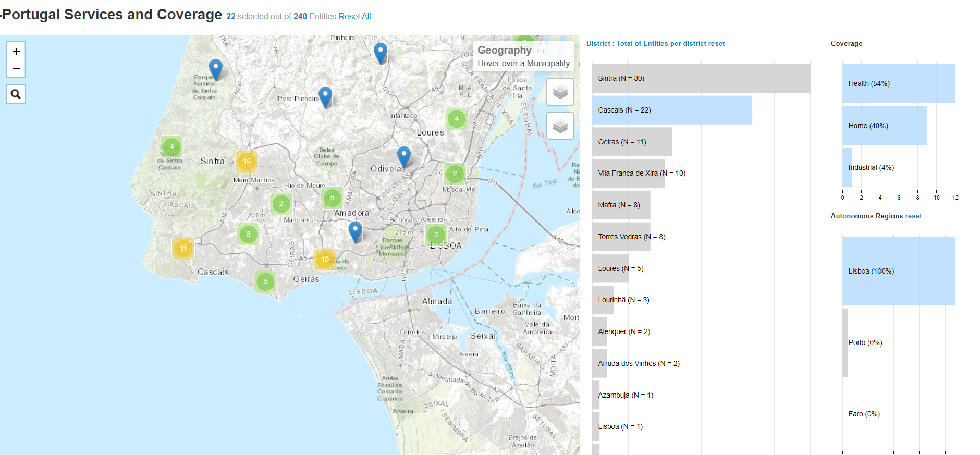Select Mafra (N = 8) bar
This screenshot has height=455, width=980.
[621, 205]
